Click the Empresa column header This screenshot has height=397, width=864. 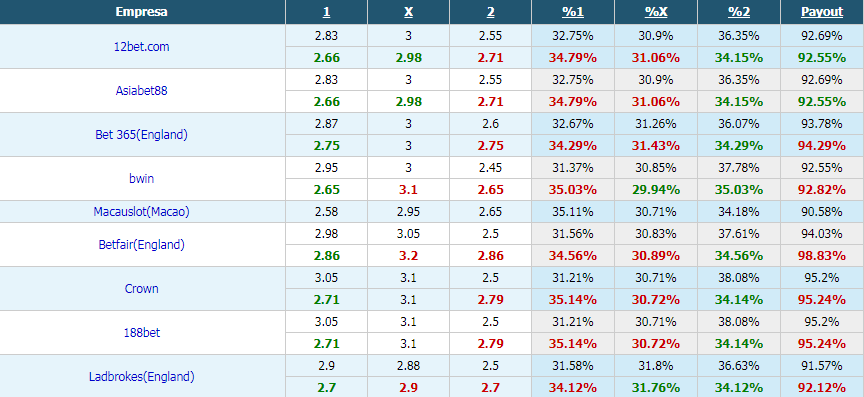[142, 12]
